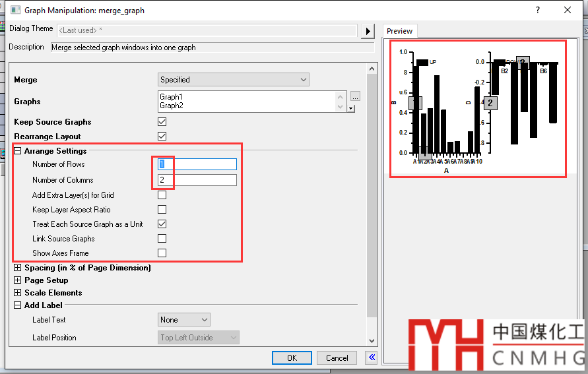Click the Dialog Theme field
Image resolution: width=588 pixels, height=374 pixels.
207,30
